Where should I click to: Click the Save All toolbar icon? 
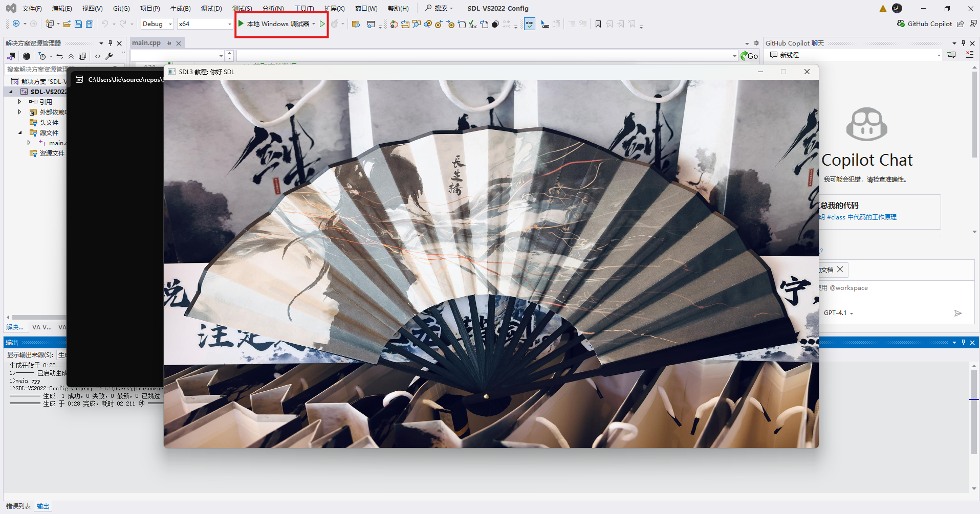(90, 24)
